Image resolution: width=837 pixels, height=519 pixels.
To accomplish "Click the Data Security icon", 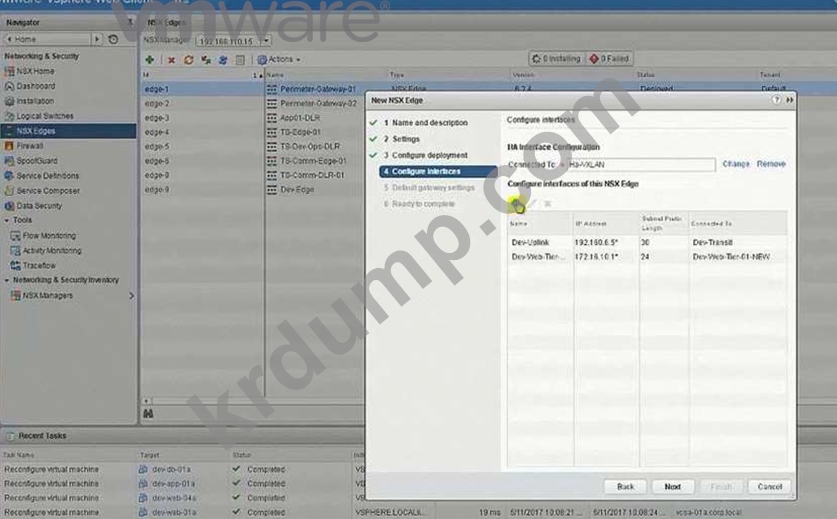I will click(x=9, y=206).
